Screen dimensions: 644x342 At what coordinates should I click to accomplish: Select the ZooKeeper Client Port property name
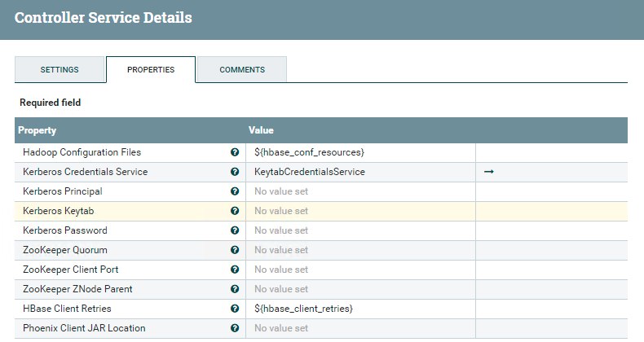(71, 270)
